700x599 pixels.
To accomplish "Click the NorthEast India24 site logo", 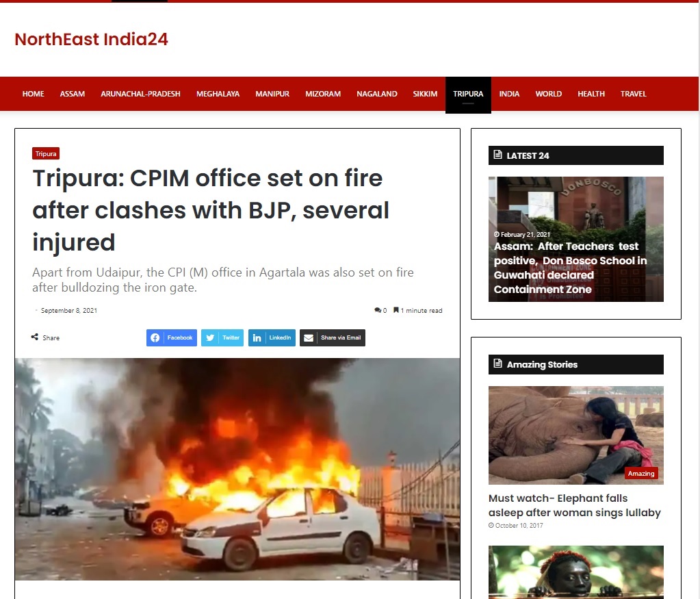I will coord(92,39).
